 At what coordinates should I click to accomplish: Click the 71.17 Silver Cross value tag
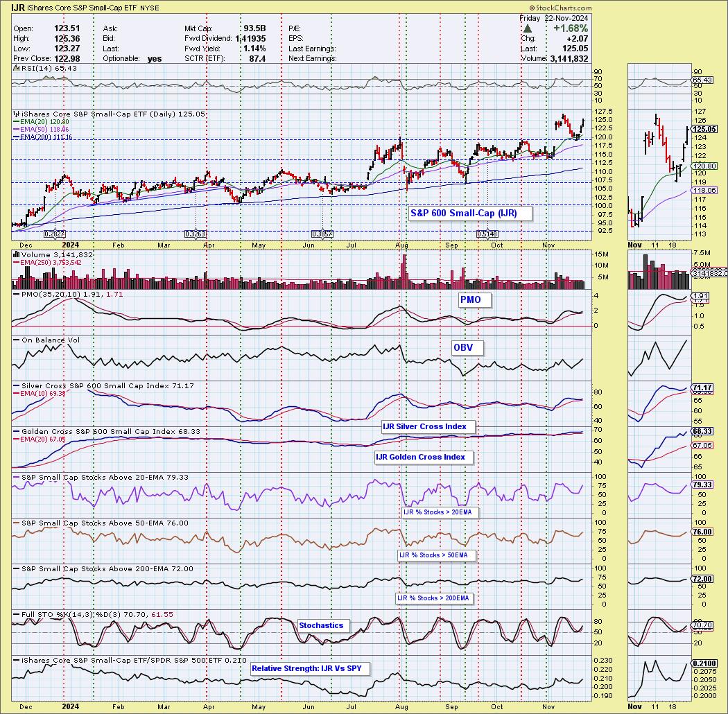702,388
